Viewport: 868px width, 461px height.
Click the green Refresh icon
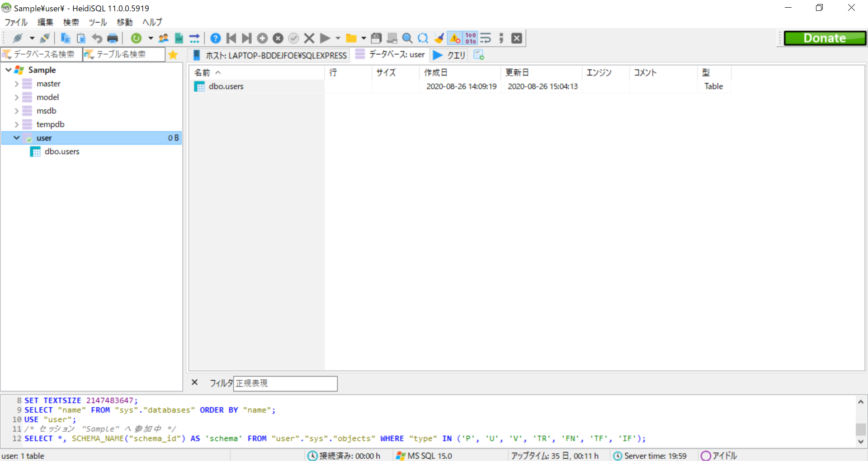coord(136,38)
